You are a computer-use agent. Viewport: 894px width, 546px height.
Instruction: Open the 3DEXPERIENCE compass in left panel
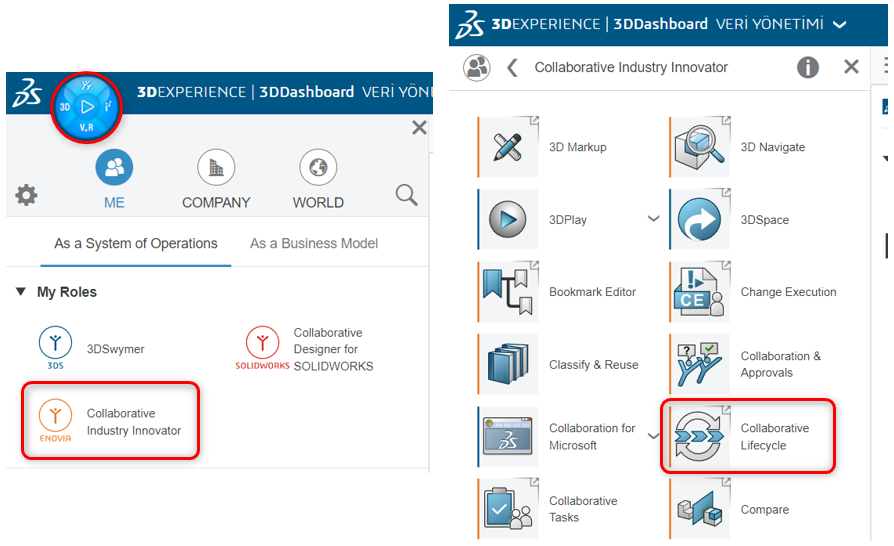[87, 107]
